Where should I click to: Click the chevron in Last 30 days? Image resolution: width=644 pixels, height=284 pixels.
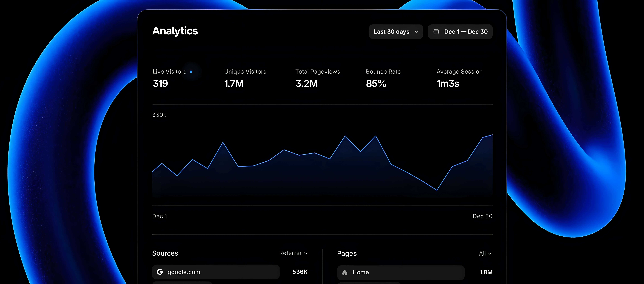[416, 32]
